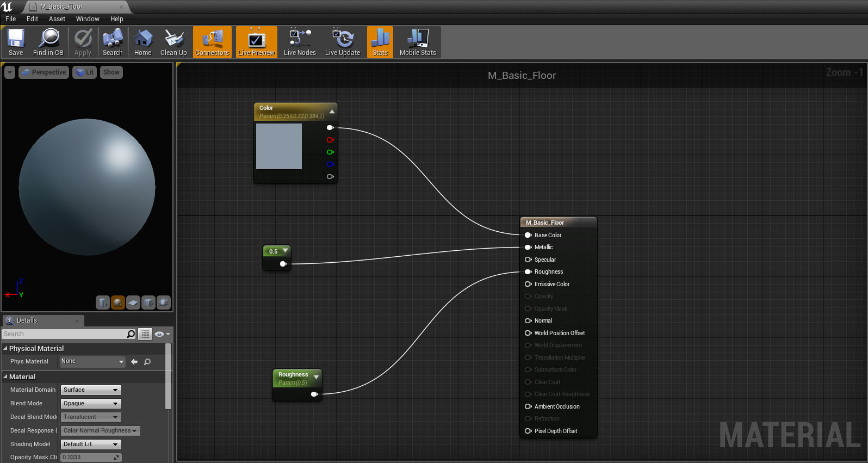Toggle the Connectors toolbar button
The image size is (868, 463).
tap(212, 42)
